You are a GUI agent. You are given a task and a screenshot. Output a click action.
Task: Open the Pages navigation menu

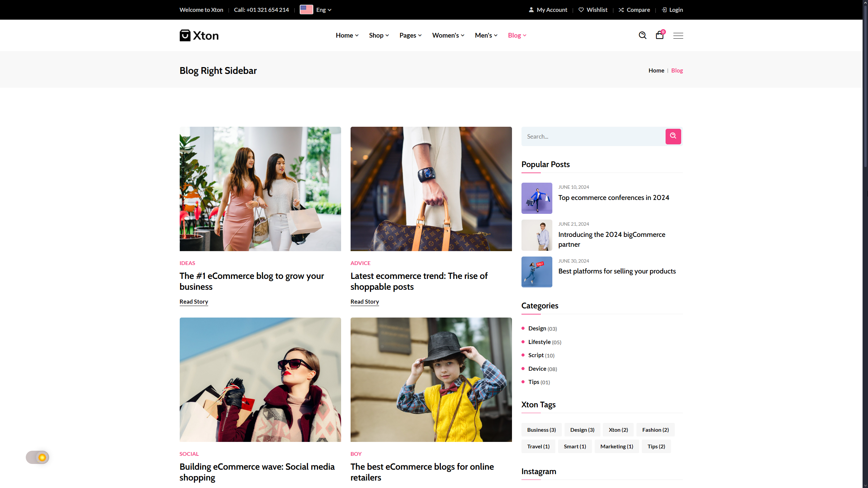pos(410,35)
